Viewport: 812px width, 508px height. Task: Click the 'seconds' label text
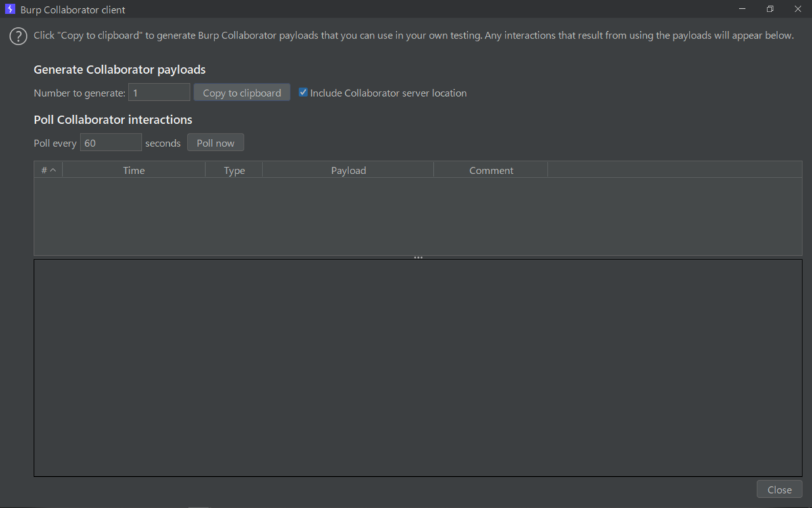(x=163, y=143)
